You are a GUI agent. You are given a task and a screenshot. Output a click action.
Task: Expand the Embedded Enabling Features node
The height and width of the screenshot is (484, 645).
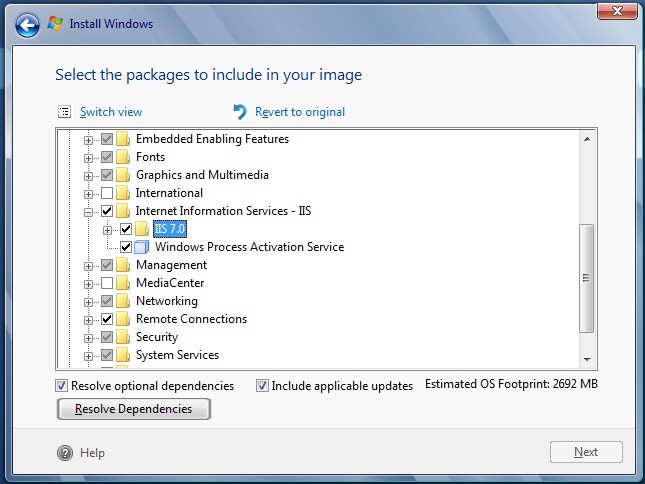88,140
